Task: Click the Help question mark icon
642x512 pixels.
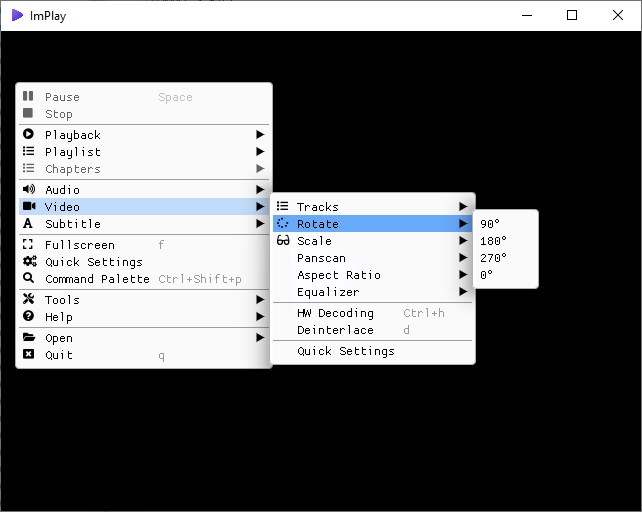Action: click(28, 316)
